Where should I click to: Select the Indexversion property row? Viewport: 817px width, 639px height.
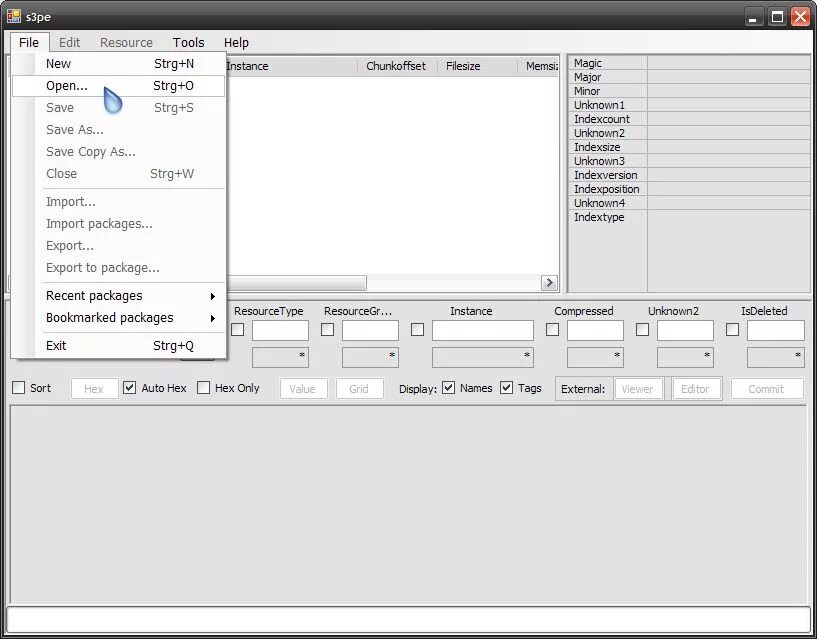point(689,175)
